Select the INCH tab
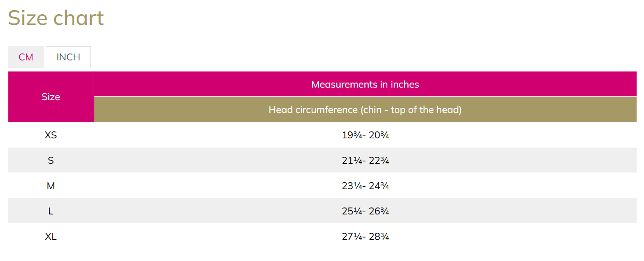 [x=68, y=57]
